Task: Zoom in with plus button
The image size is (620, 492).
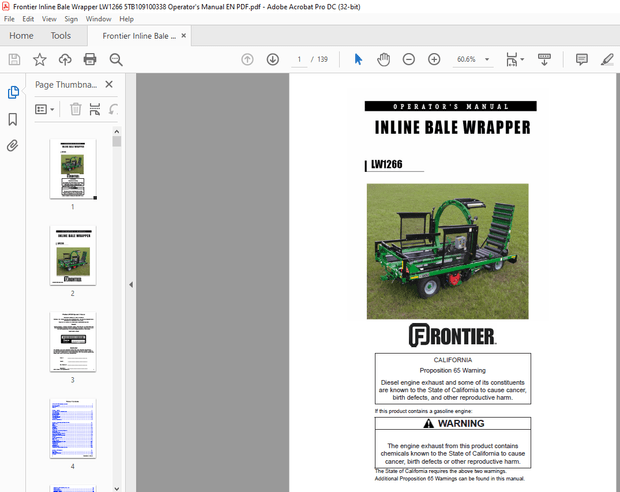Action: [434, 60]
